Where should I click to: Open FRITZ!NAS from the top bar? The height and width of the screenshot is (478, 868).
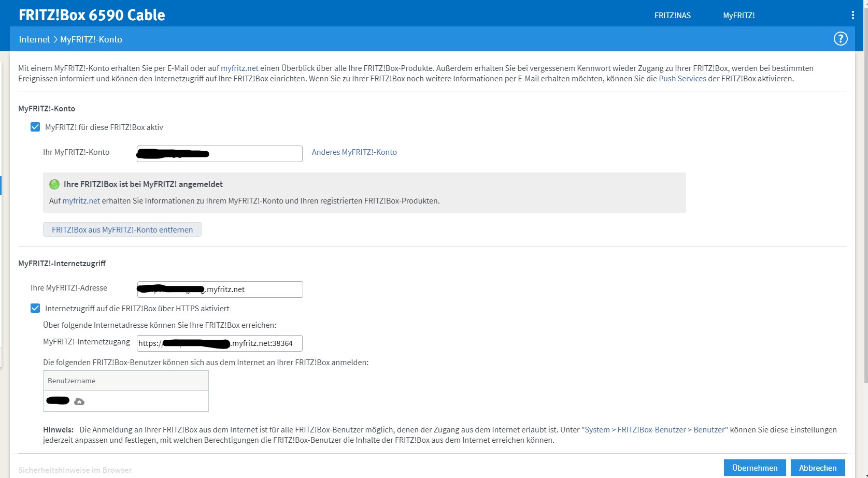coord(672,16)
